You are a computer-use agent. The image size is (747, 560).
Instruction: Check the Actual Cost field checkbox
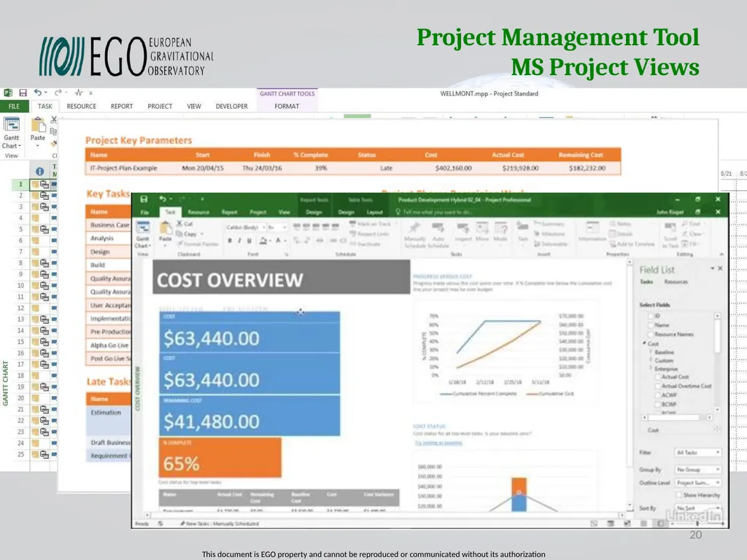point(658,377)
